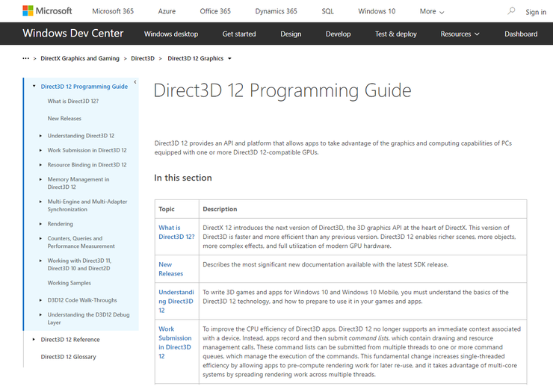Viewport: 553px width, 392px height.
Task: Click the Microsoft logo
Action: (x=47, y=11)
